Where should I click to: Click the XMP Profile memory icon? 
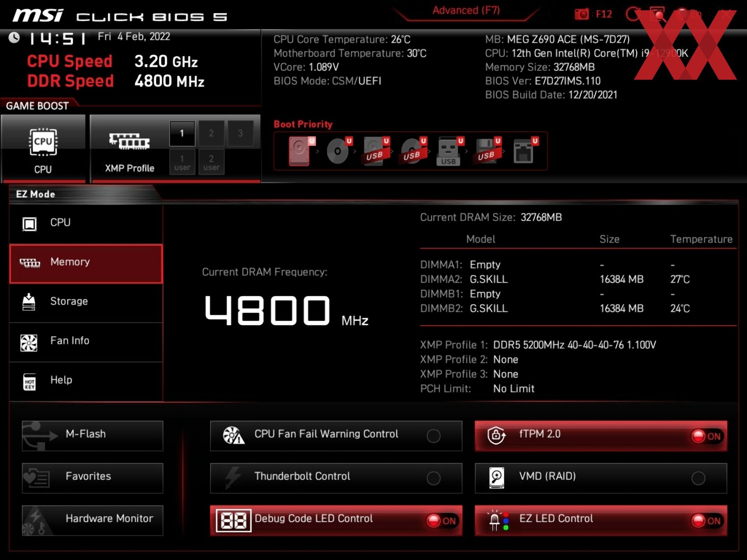(129, 141)
